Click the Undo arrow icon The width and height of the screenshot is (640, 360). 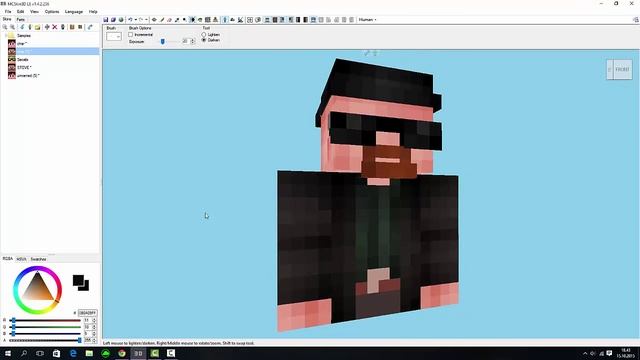point(130,20)
